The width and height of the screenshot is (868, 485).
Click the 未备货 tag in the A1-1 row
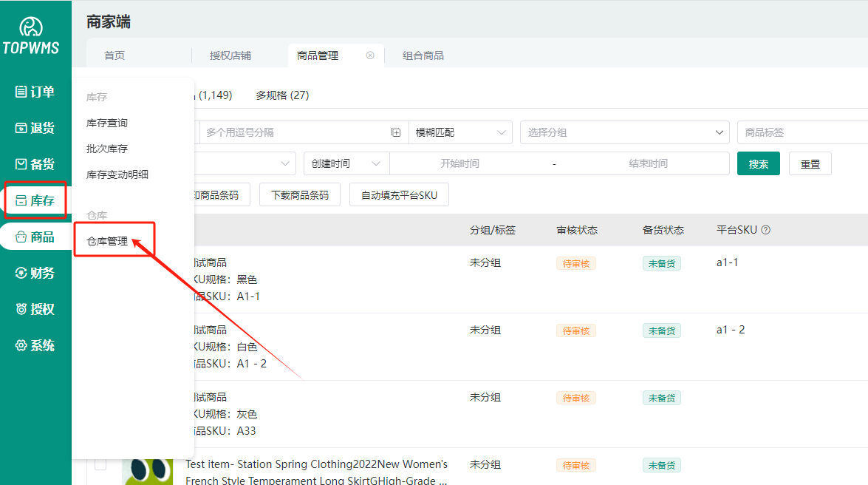coord(662,263)
